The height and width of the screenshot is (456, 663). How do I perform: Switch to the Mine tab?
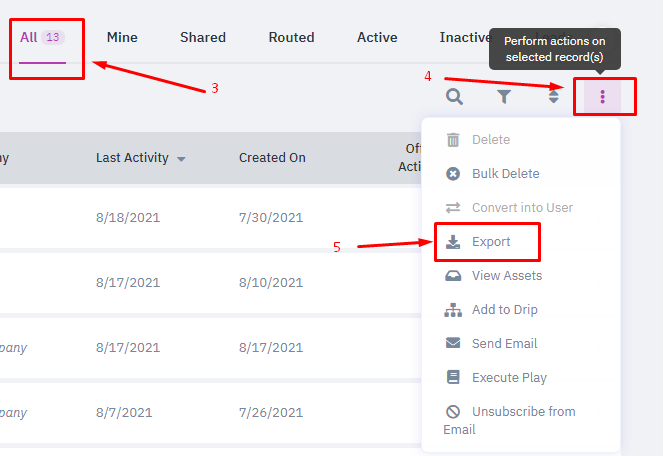122,37
